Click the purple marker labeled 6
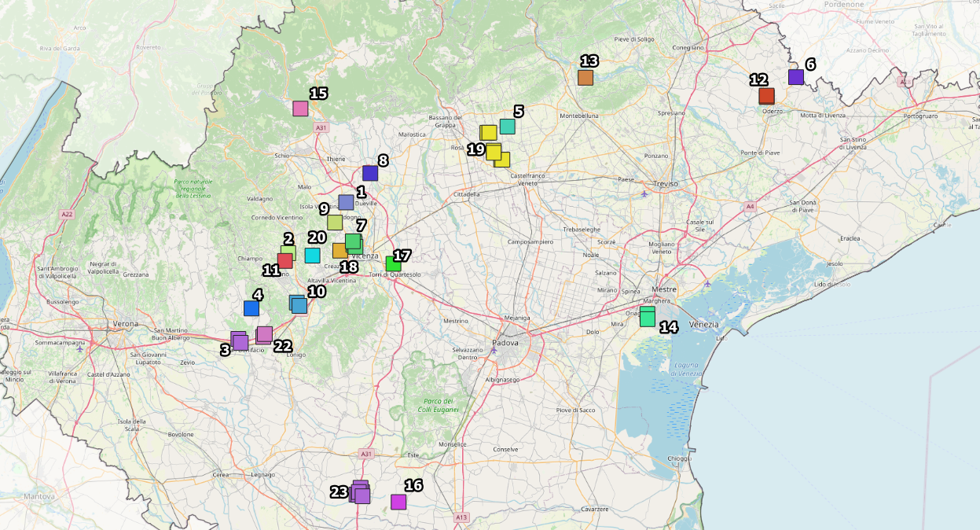The width and height of the screenshot is (980, 530). (x=796, y=77)
